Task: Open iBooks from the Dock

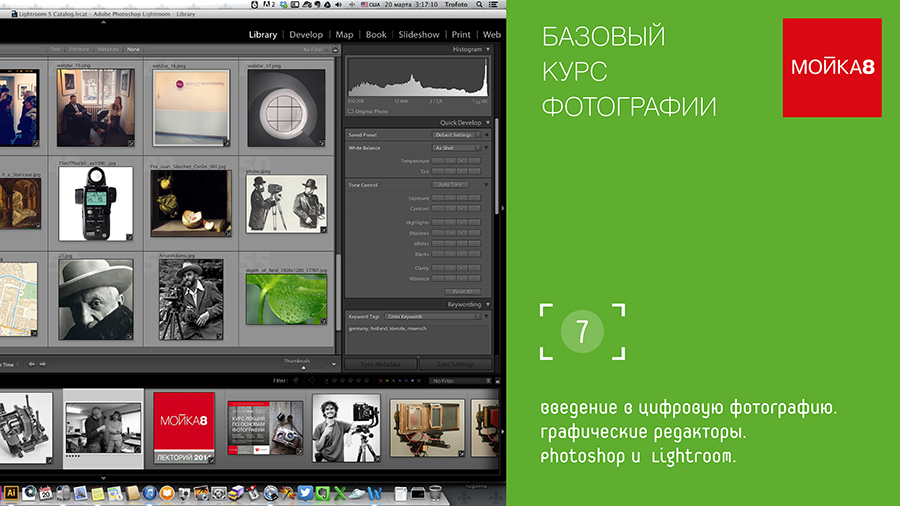Action: point(167,493)
